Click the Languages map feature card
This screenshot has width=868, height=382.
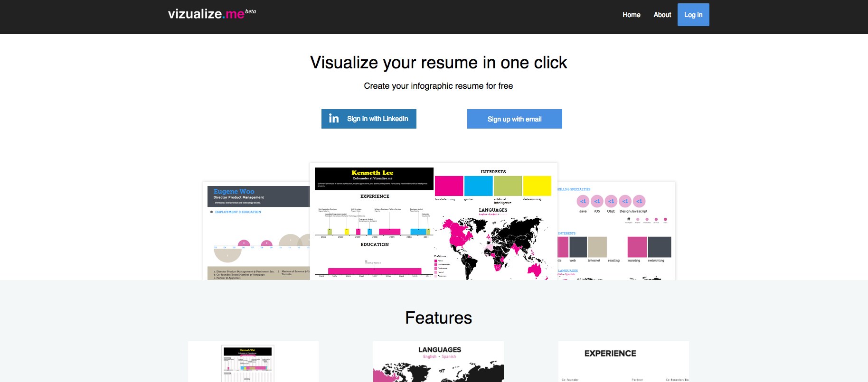tap(438, 362)
